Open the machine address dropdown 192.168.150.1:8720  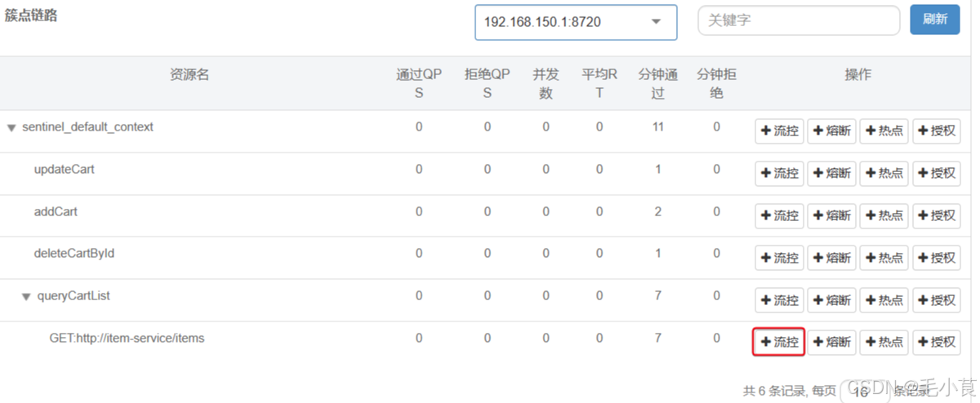click(576, 22)
